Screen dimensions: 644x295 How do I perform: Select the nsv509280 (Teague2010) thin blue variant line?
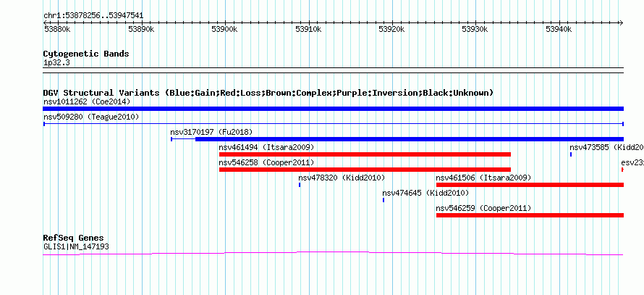pyautogui.click(x=333, y=124)
